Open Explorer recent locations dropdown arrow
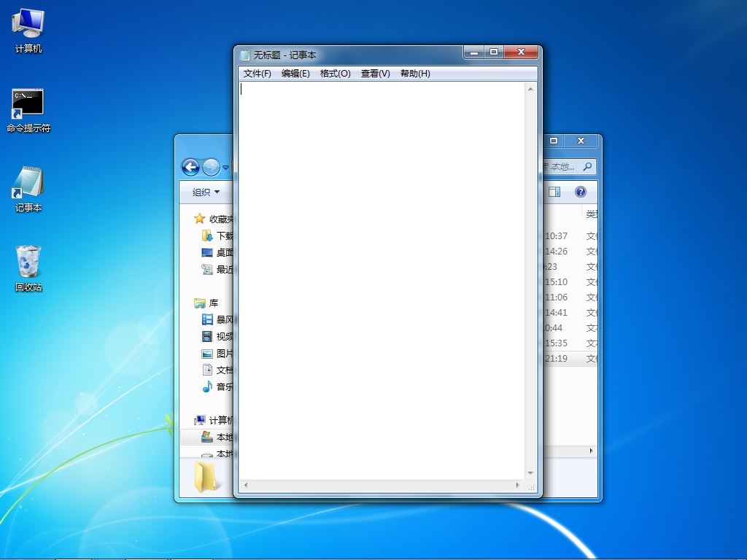The image size is (747, 560). [226, 168]
